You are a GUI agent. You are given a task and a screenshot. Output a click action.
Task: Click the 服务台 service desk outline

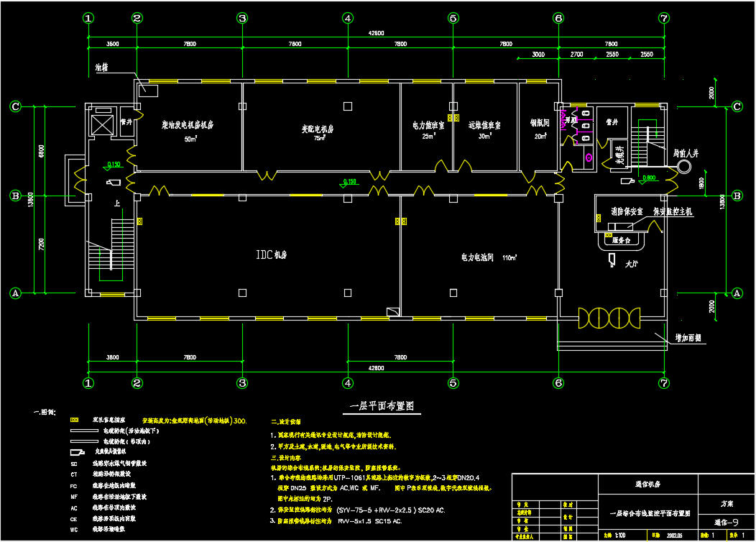tap(621, 241)
